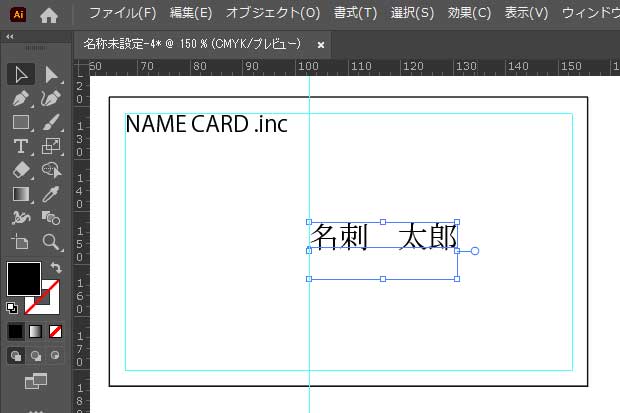Click the Illustrator Ai logo
This screenshot has height=413, width=620.
click(x=18, y=14)
